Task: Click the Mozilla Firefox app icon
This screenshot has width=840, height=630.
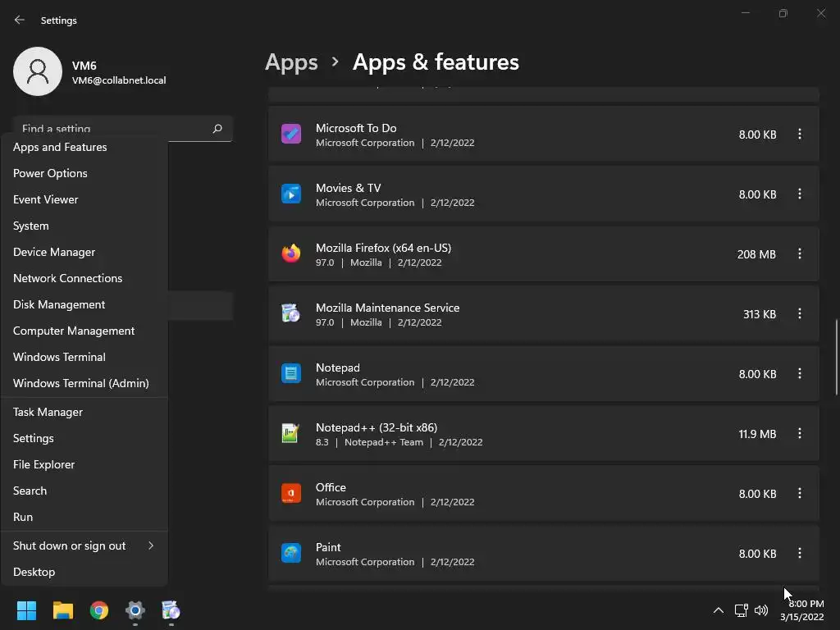Action: [x=291, y=254]
